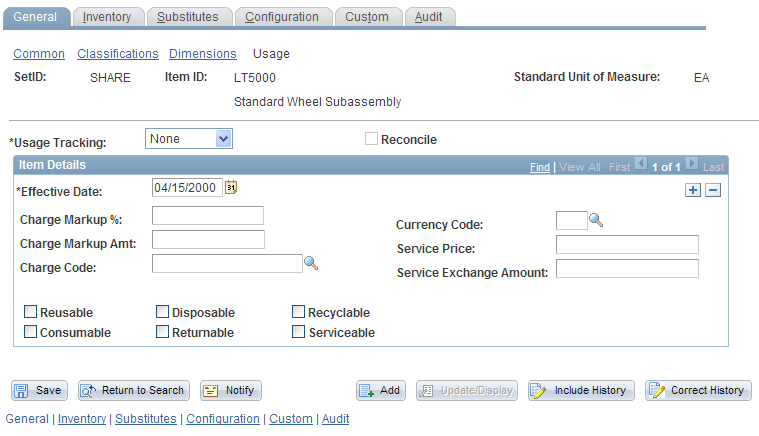Focus the Effective Date field
This screenshot has height=436, width=759.
(x=187, y=187)
